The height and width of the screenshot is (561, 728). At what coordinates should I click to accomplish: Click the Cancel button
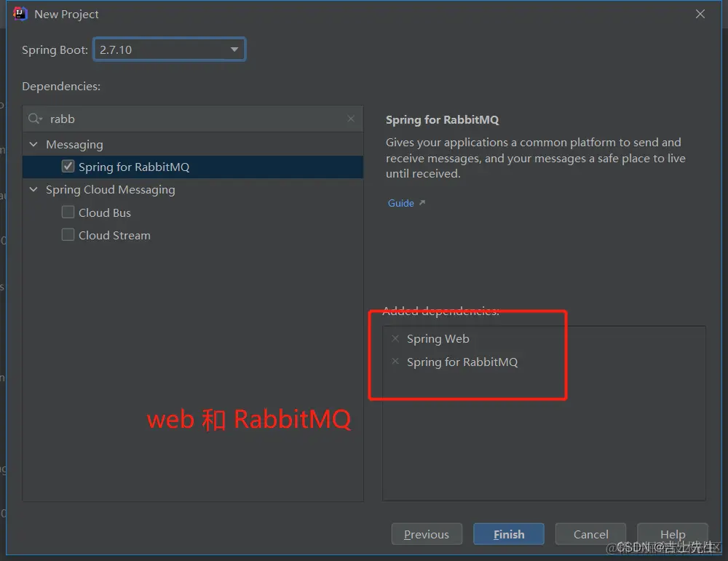click(590, 534)
